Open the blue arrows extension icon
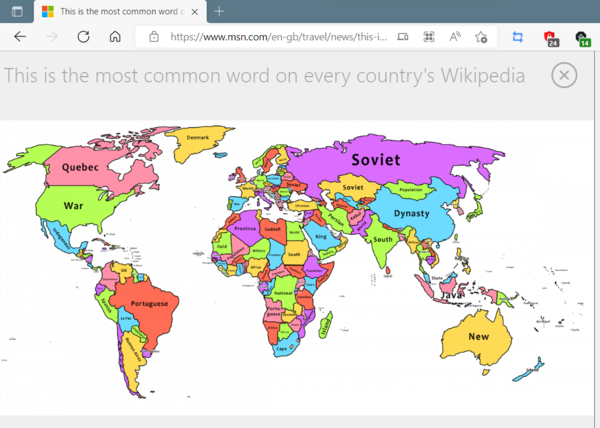This screenshot has width=600, height=428. pos(518,37)
